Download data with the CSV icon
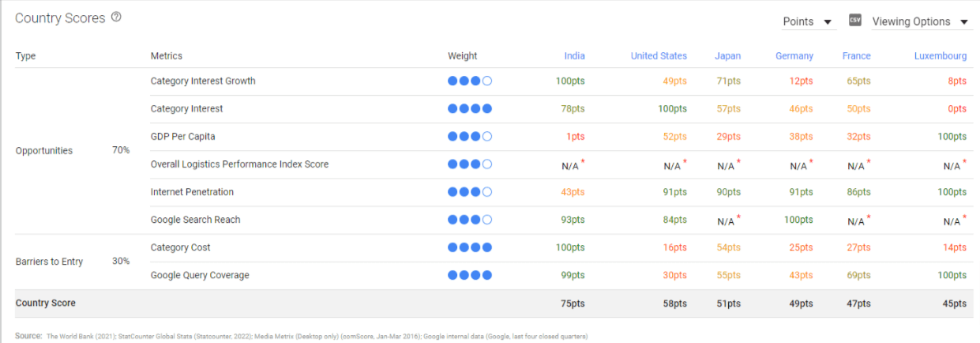This screenshot has width=980, height=343. pyautogui.click(x=854, y=21)
